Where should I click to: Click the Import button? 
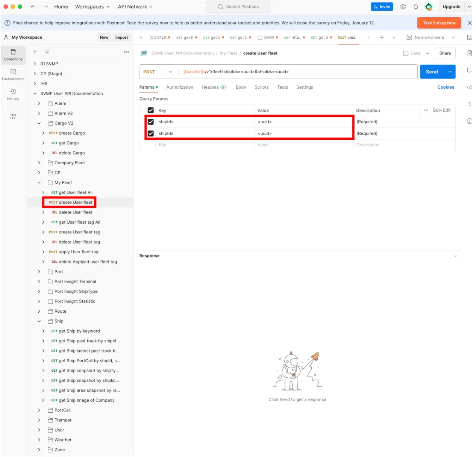point(121,38)
